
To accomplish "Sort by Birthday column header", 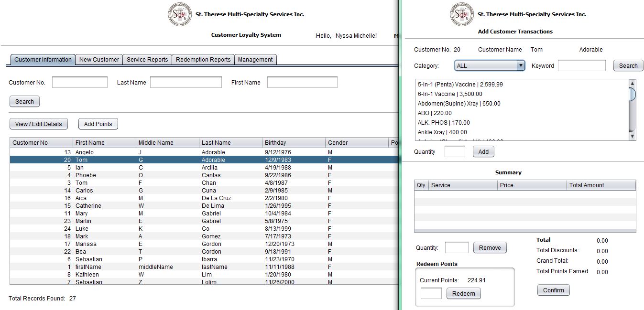I will [x=294, y=142].
